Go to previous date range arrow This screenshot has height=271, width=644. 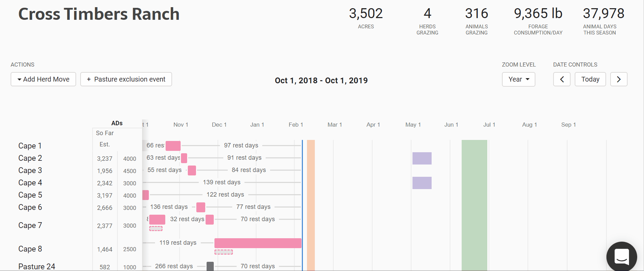[562, 79]
